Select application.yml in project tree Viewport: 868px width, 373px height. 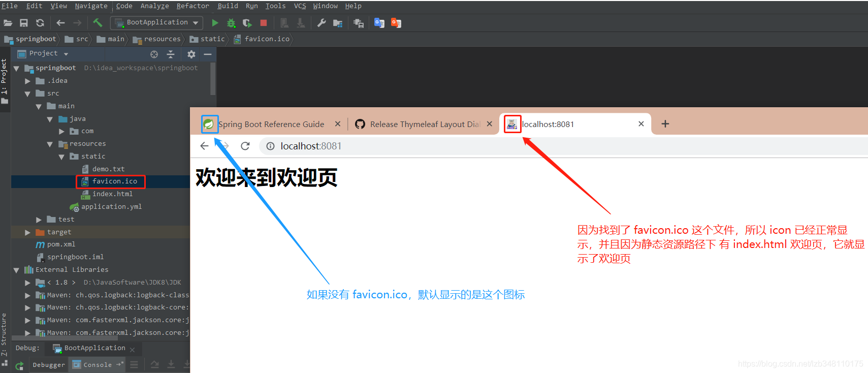click(x=111, y=207)
